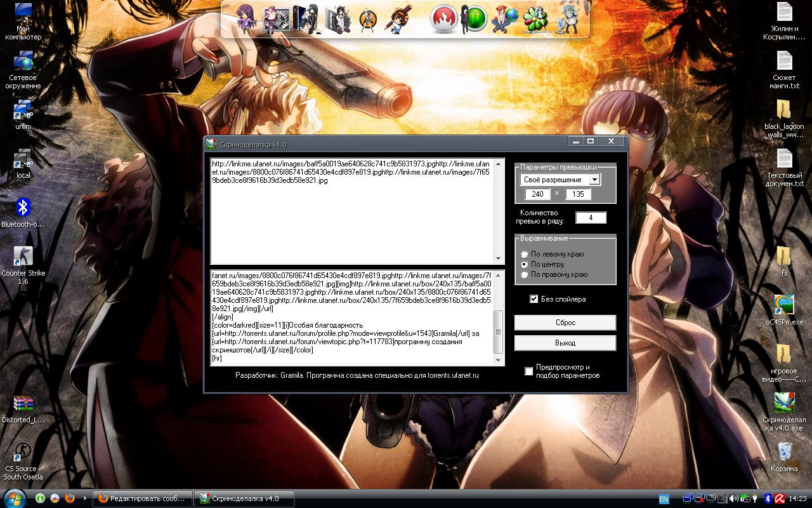Click the Avira tray icon
This screenshot has height=508, width=812.
pos(779,499)
